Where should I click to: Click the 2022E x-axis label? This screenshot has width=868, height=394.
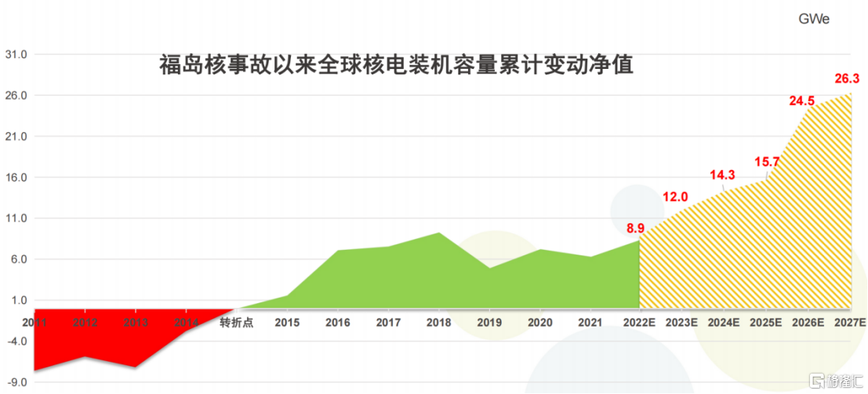[638, 323]
